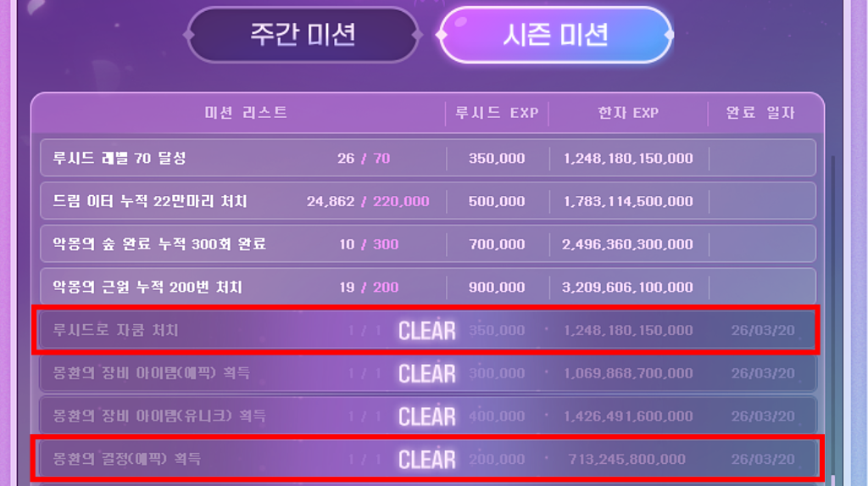Open the 드림 이터 누적 22만마리 처치 mission
The width and height of the screenshot is (868, 486).
point(149,202)
